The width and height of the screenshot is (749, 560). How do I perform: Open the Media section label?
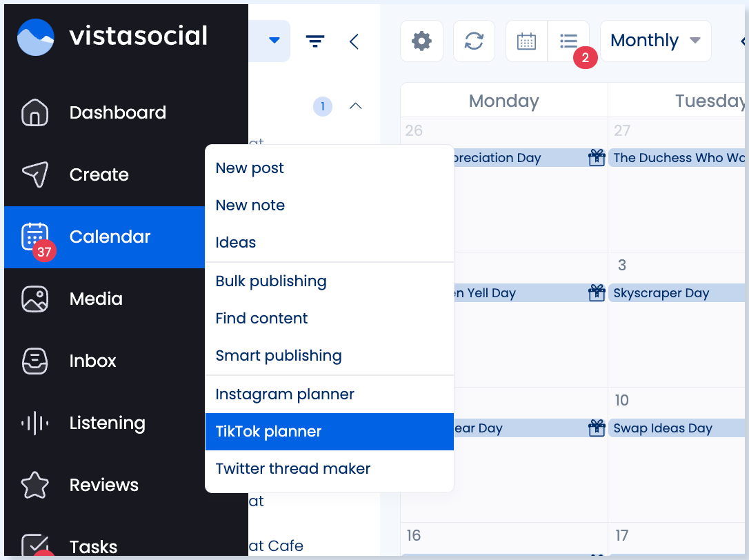coord(96,299)
